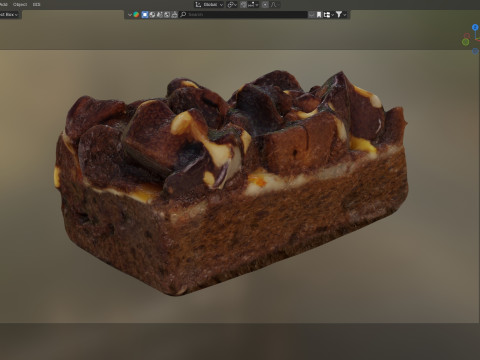Open the snapping options dropdown
Screen dimensions: 480x360
click(x=253, y=5)
